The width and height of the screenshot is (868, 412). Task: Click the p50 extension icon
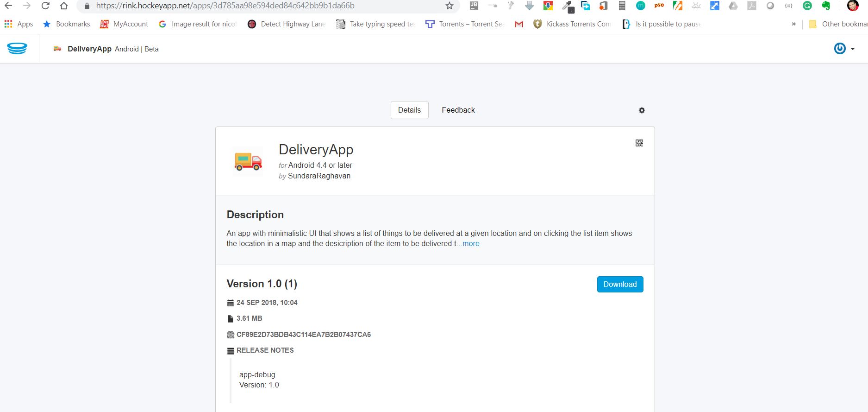point(659,6)
